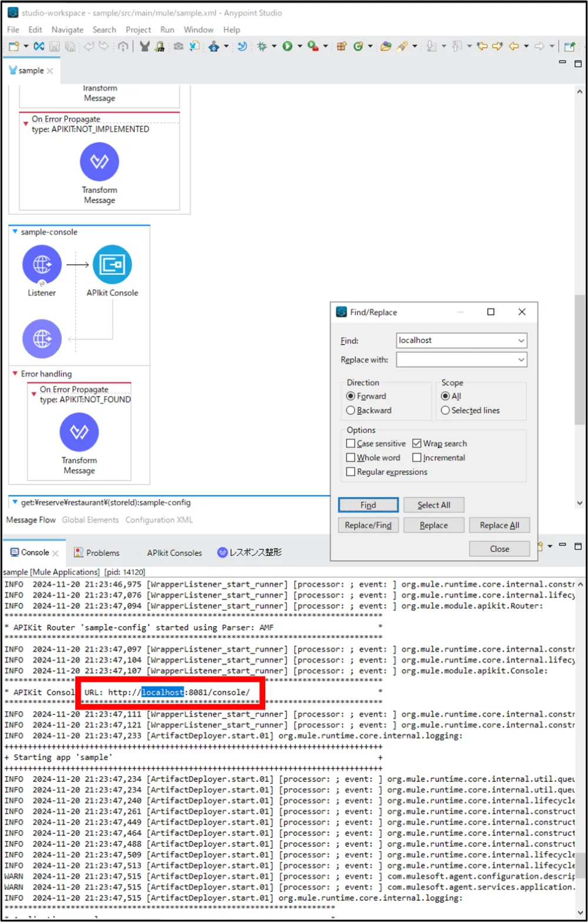Select the APIkit Console component icon
588x922 pixels.
(112, 265)
